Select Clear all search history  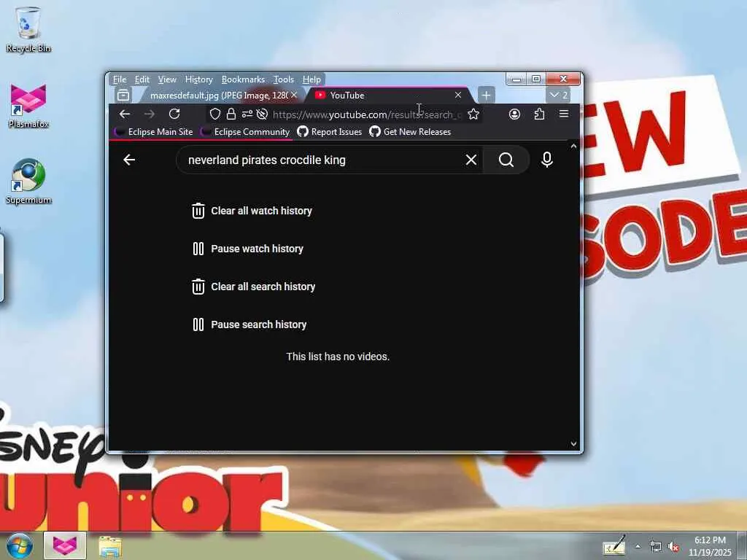point(263,287)
